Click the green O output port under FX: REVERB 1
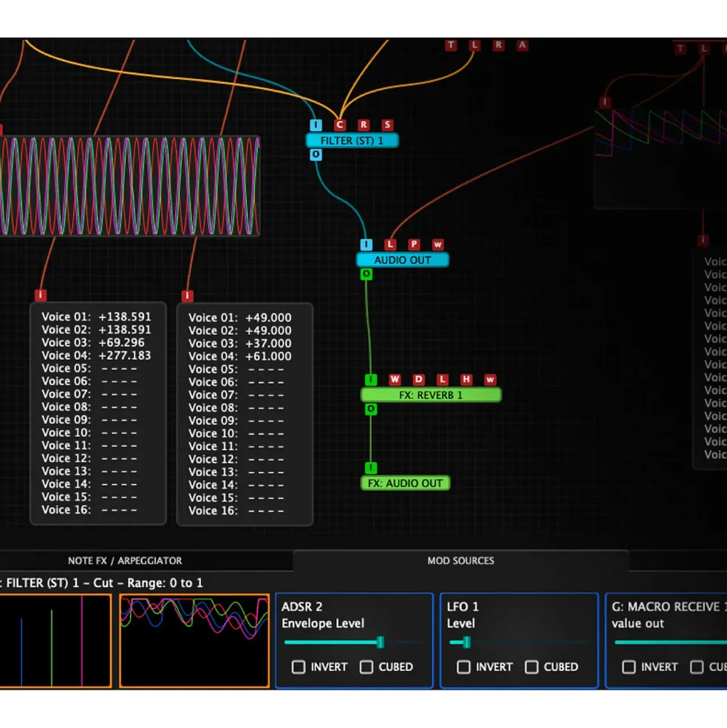 point(371,409)
